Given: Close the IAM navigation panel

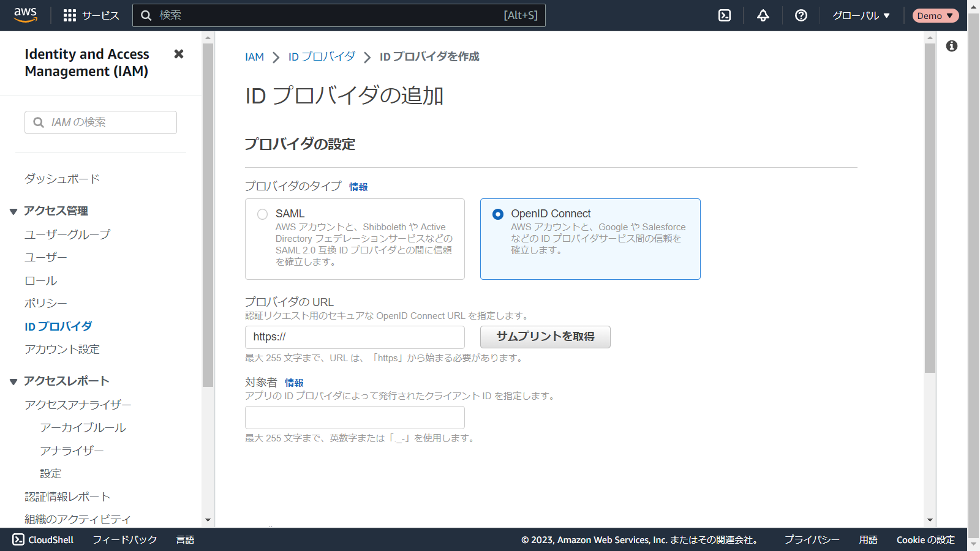Looking at the screenshot, I should tap(179, 54).
